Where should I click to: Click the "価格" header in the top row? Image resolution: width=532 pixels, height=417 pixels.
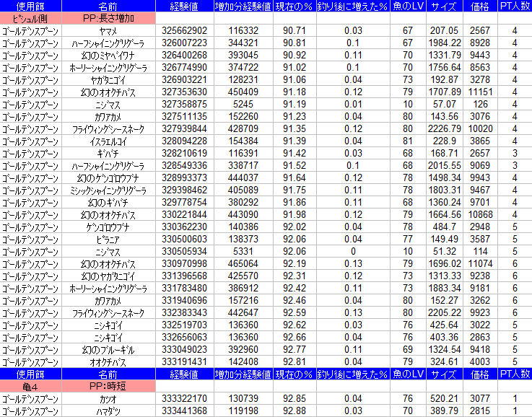479,6
